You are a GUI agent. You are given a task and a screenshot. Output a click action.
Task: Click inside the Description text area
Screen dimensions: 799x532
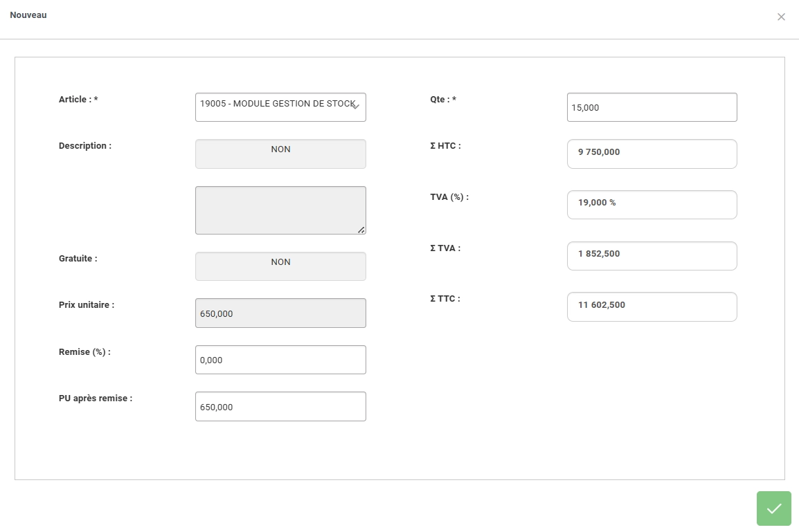point(280,210)
